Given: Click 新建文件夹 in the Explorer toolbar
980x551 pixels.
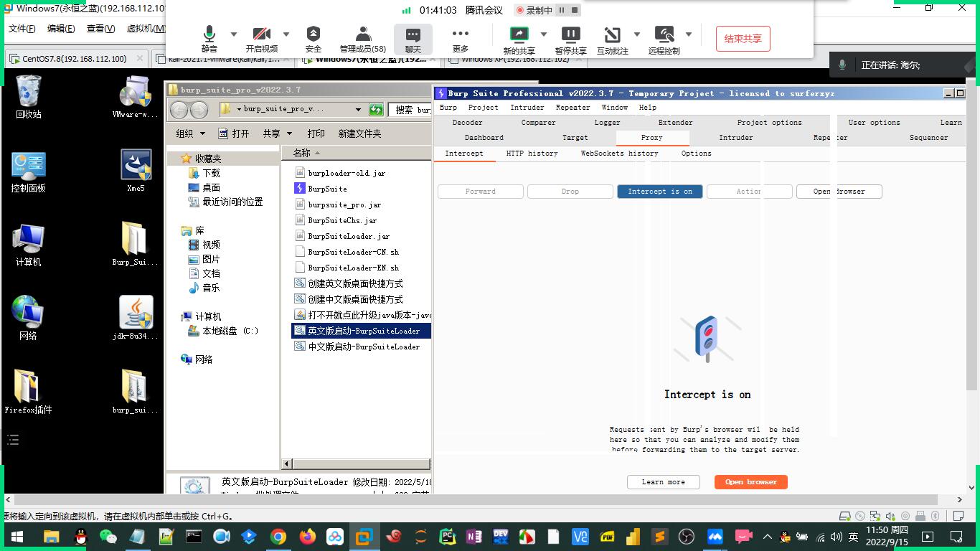Looking at the screenshot, I should pyautogui.click(x=360, y=133).
